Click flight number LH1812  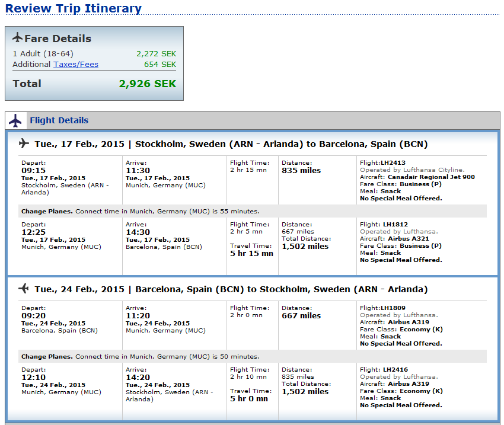(394, 225)
